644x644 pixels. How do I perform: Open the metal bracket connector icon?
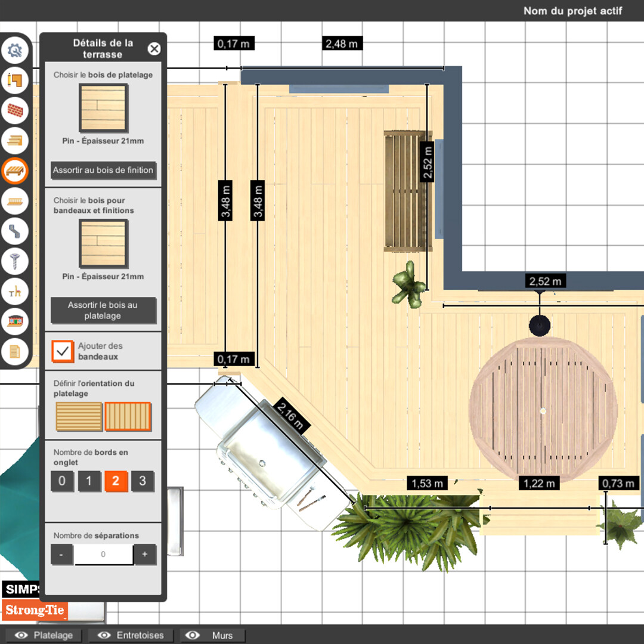pyautogui.click(x=15, y=231)
